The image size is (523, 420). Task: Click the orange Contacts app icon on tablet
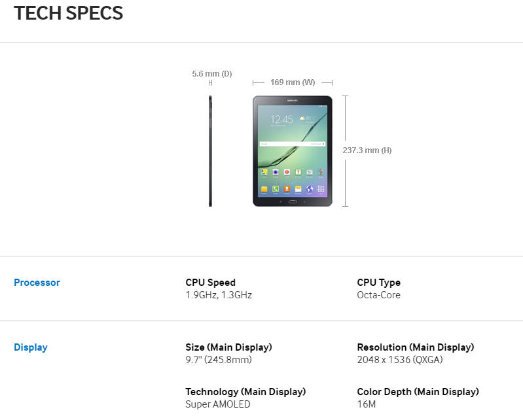tap(287, 189)
